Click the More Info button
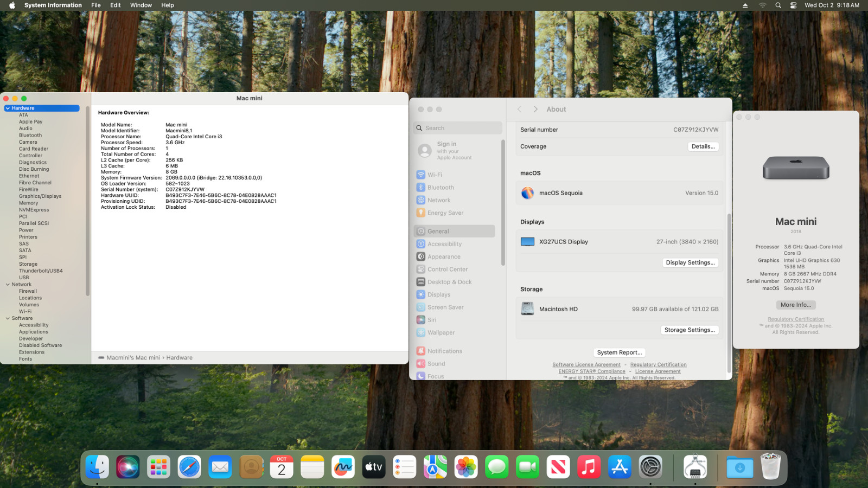This screenshot has width=868, height=488. (x=795, y=305)
